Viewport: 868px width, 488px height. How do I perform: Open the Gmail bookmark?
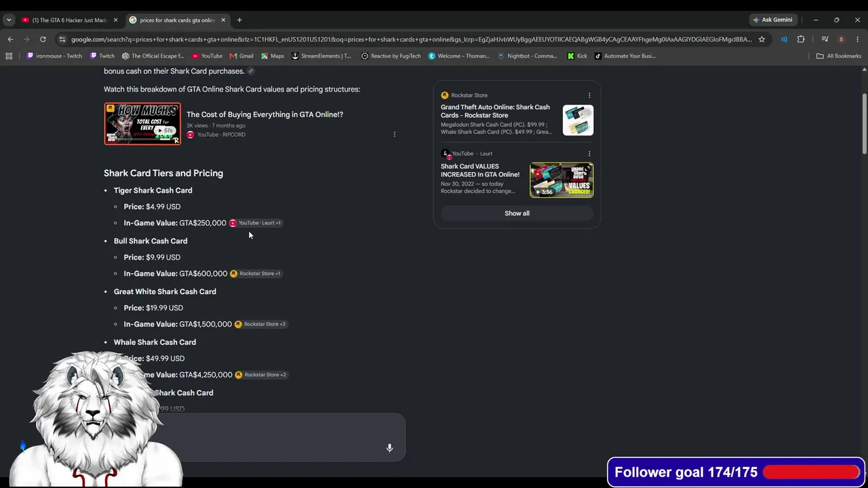point(241,56)
